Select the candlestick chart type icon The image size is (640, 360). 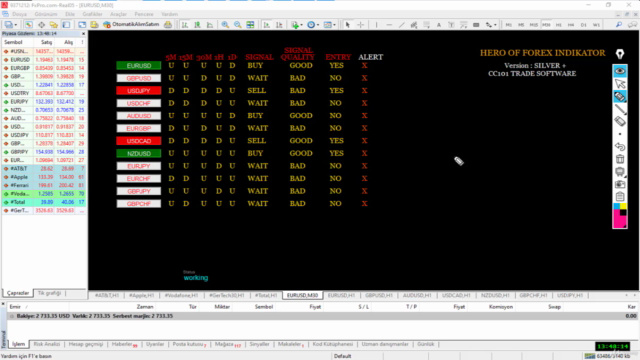(198, 25)
